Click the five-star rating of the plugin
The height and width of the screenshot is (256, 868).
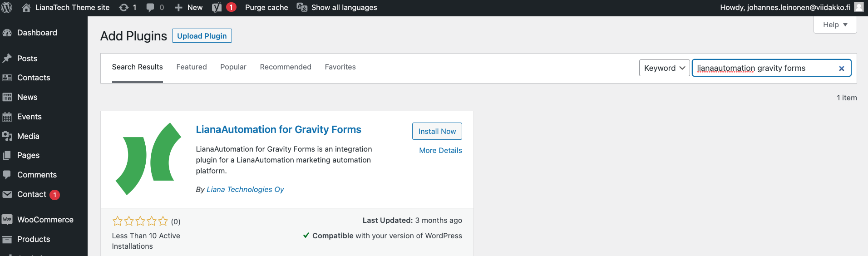pos(140,221)
